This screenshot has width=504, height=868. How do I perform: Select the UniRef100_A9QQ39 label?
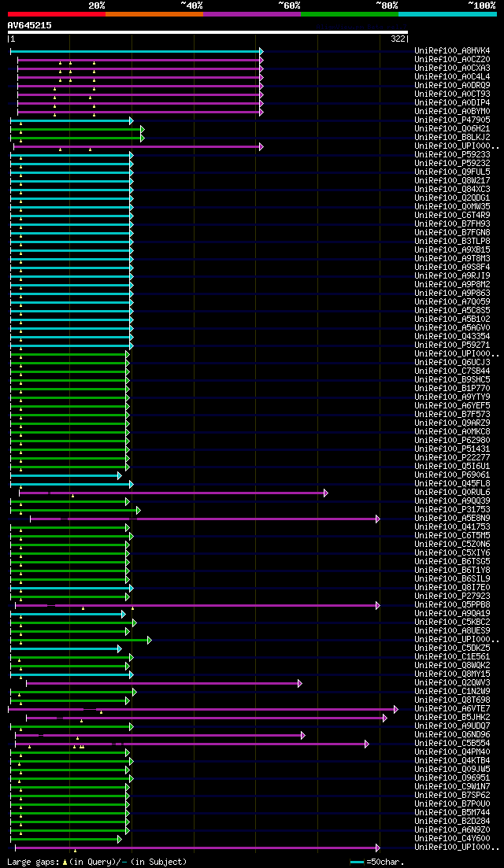click(x=452, y=501)
